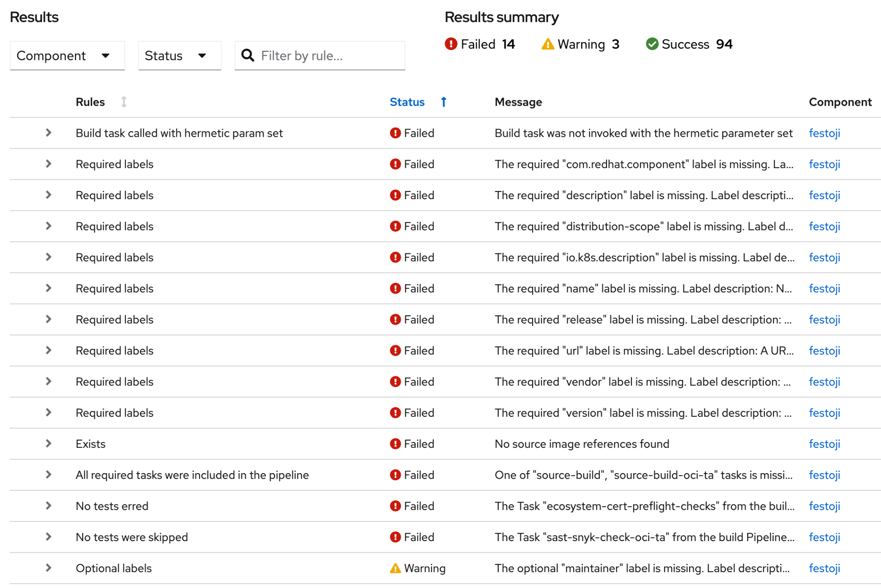Click yellow Warning triangle in Results summary
The height and width of the screenshot is (588, 881).
tap(547, 44)
